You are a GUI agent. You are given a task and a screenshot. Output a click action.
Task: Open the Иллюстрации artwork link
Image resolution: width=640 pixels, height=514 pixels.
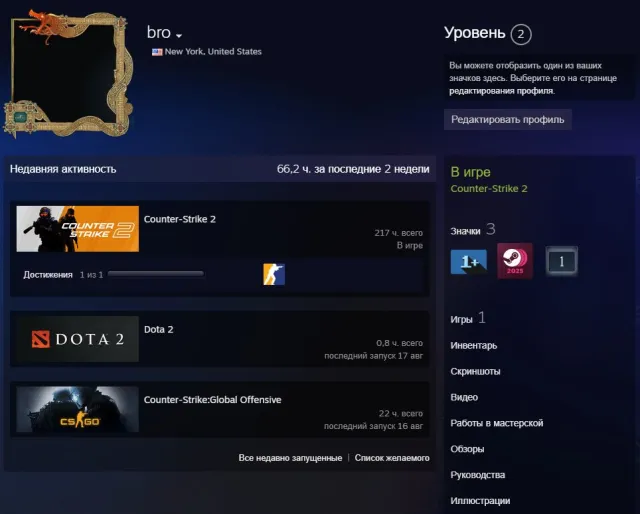[480, 501]
